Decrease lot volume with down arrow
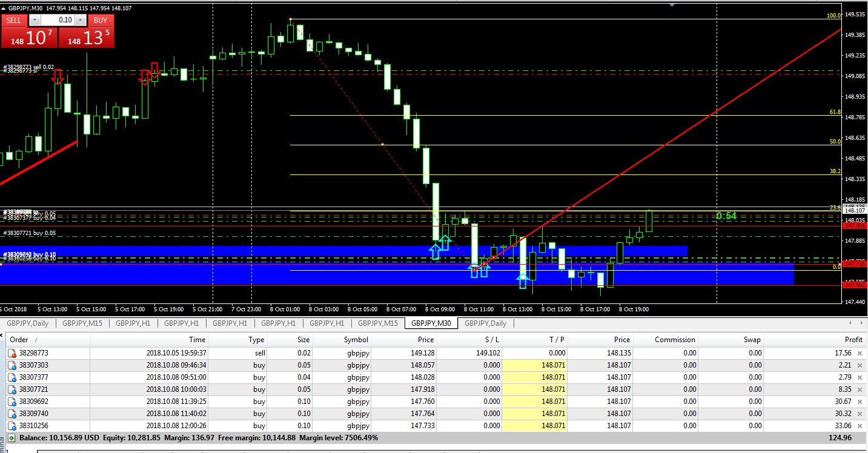This screenshot has width=868, height=453. point(35,20)
